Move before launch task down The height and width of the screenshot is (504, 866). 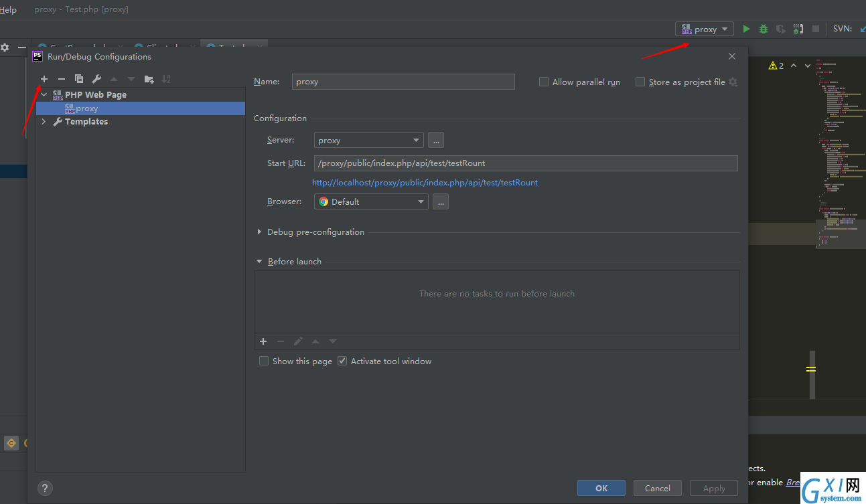(x=333, y=341)
